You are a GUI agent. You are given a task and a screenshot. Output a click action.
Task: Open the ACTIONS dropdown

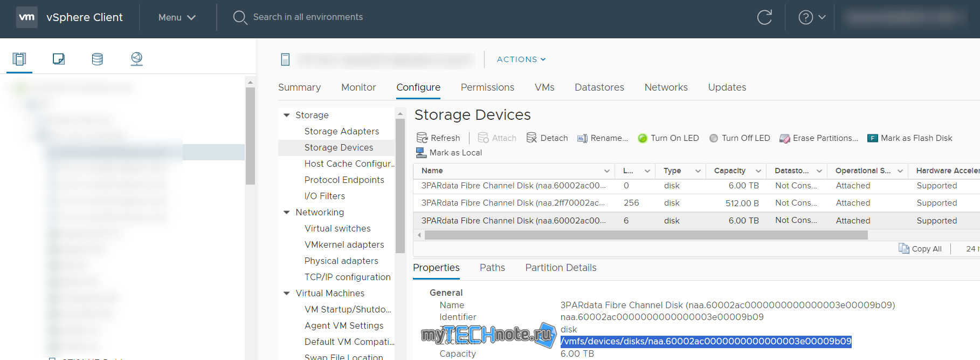(521, 59)
